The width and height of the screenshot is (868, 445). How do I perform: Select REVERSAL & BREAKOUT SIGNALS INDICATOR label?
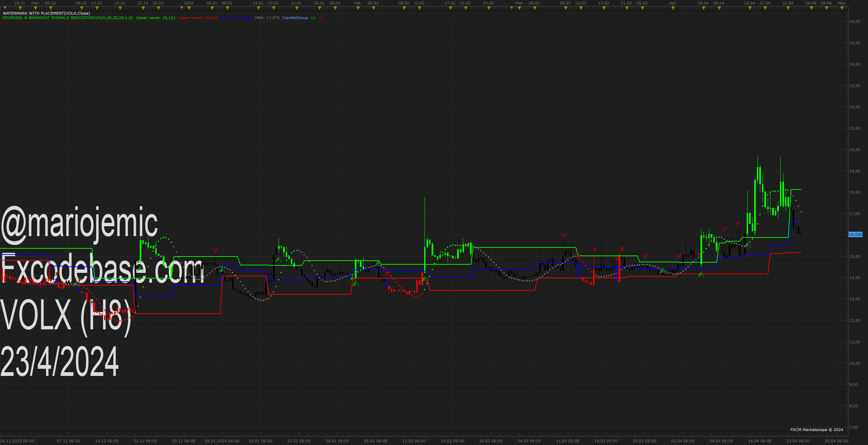tap(68, 18)
